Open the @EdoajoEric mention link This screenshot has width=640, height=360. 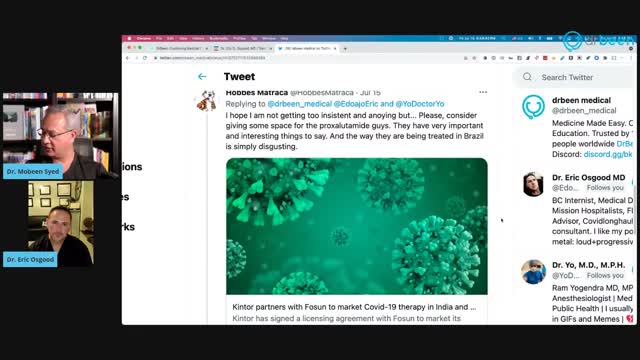click(x=356, y=104)
